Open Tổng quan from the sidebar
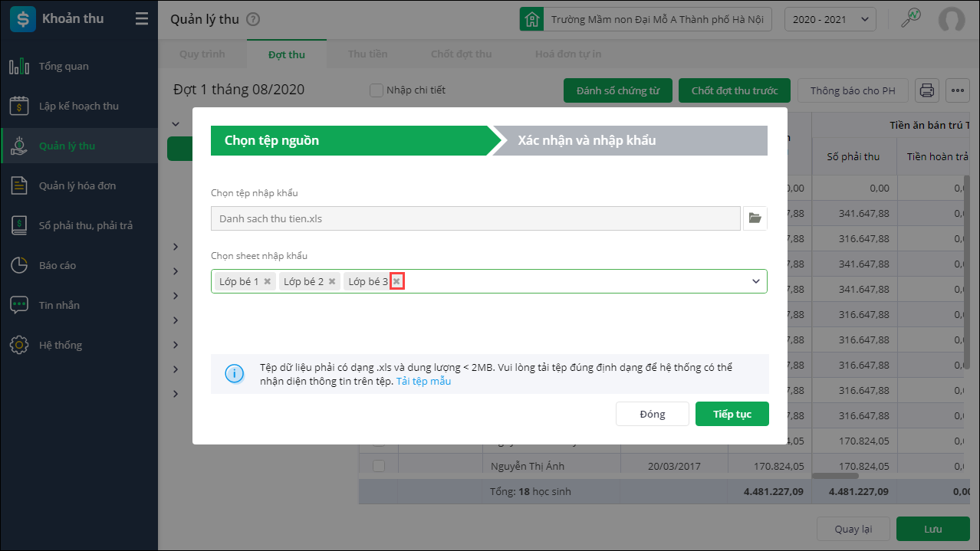 [79, 66]
